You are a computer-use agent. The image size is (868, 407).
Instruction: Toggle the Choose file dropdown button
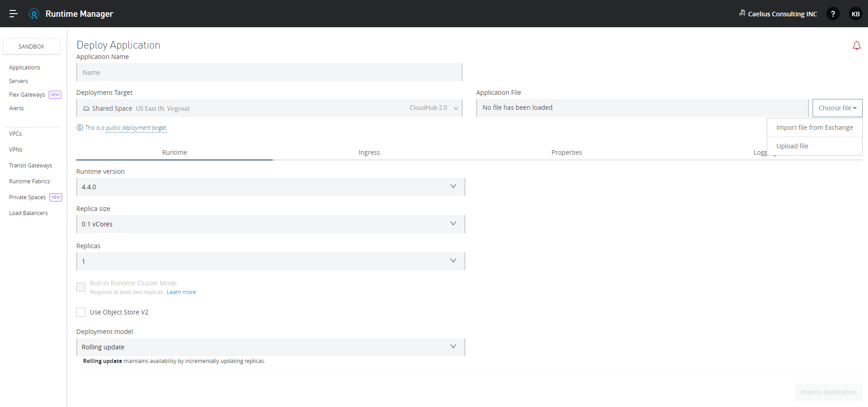837,108
